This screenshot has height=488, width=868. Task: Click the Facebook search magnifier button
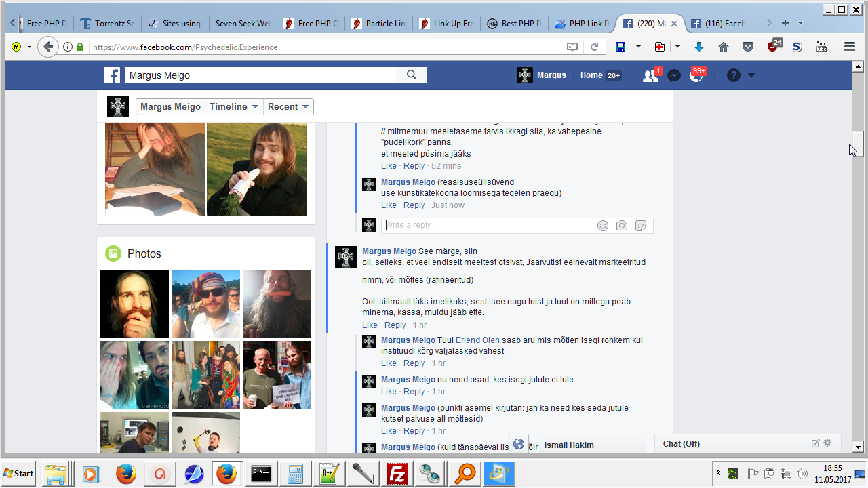click(x=412, y=75)
